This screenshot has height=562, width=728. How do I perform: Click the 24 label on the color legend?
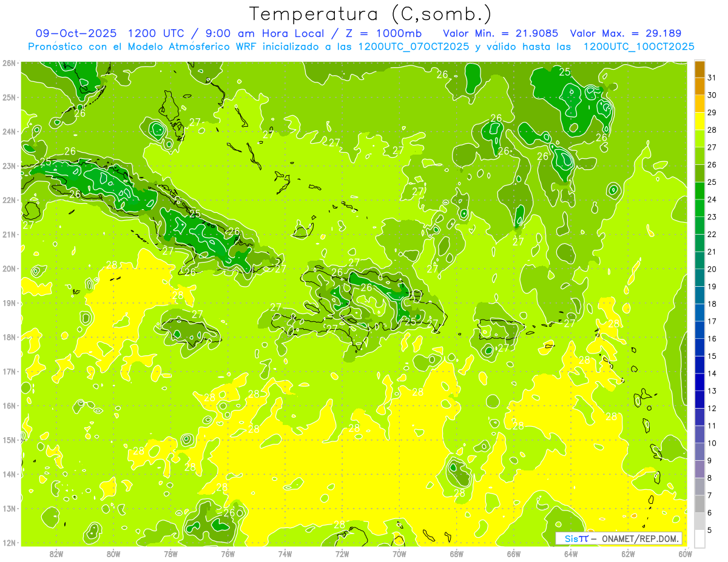tap(712, 199)
